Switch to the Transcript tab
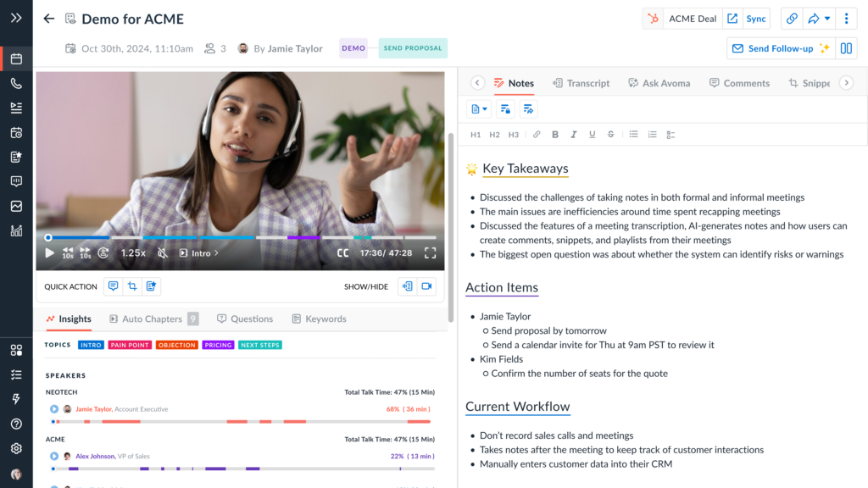Screen dimensions: 868x488 point(584,83)
